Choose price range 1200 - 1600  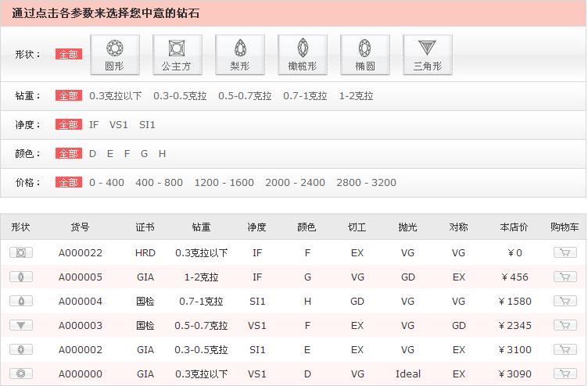pos(224,182)
